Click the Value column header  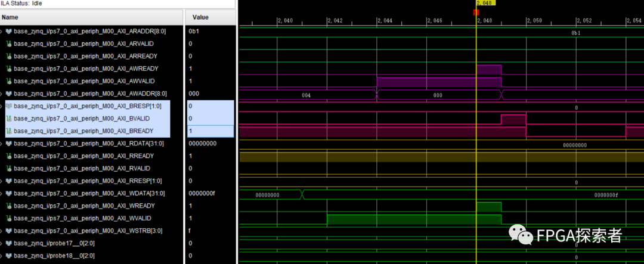200,17
